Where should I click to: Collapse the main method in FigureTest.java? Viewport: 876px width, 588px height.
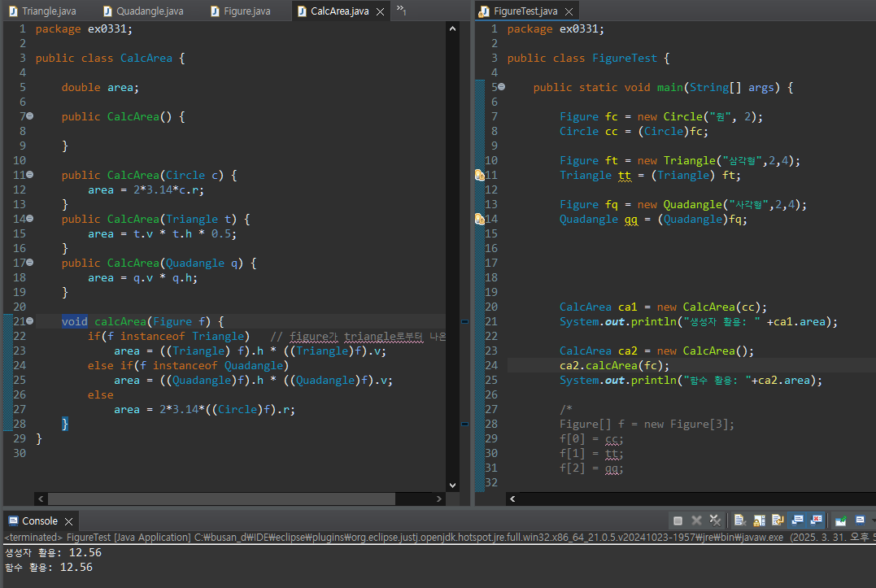[501, 87]
